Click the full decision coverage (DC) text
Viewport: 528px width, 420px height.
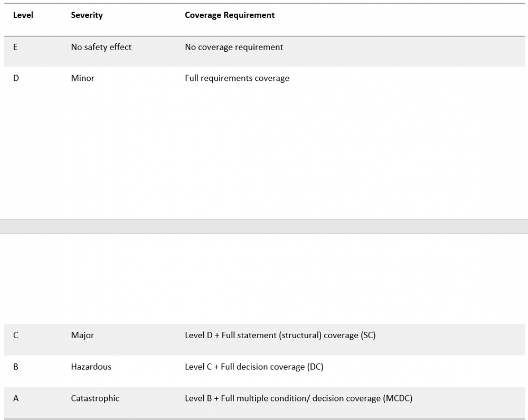(254, 367)
